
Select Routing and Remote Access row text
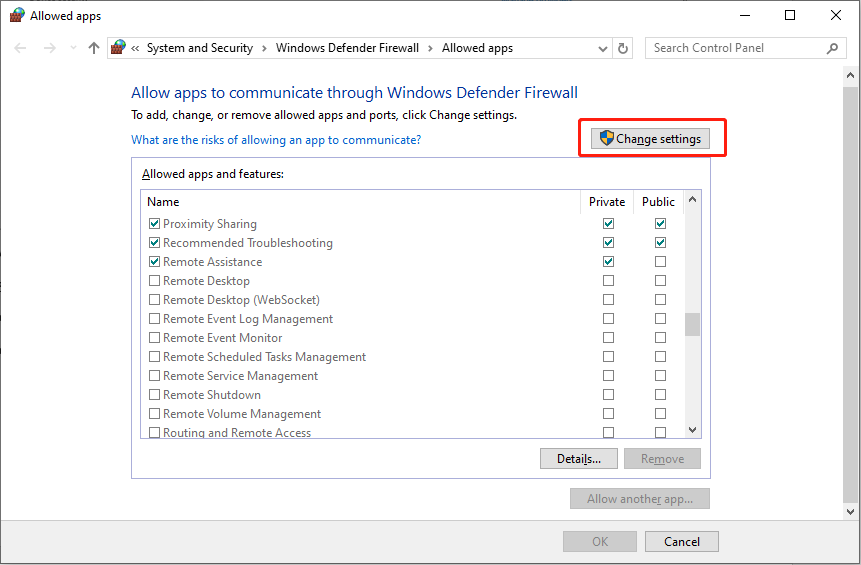click(x=237, y=433)
